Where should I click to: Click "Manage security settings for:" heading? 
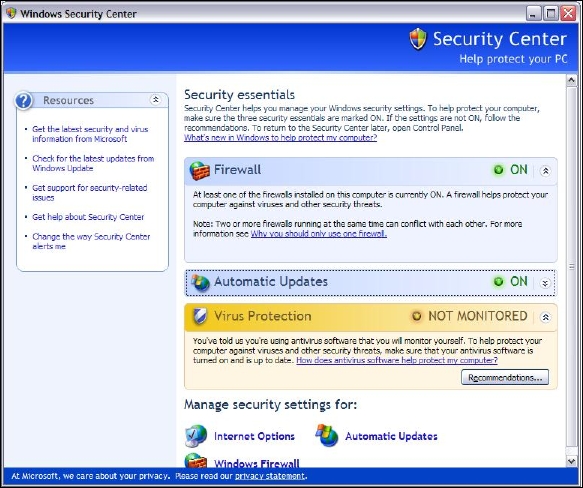click(270, 405)
